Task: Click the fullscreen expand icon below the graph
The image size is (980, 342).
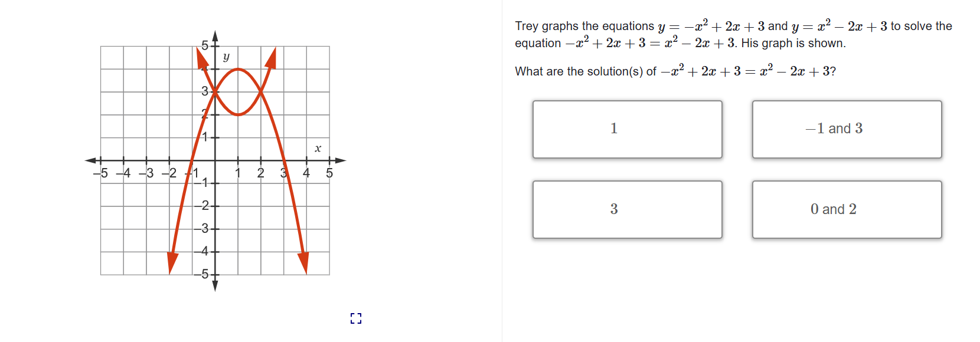Action: coord(355,318)
